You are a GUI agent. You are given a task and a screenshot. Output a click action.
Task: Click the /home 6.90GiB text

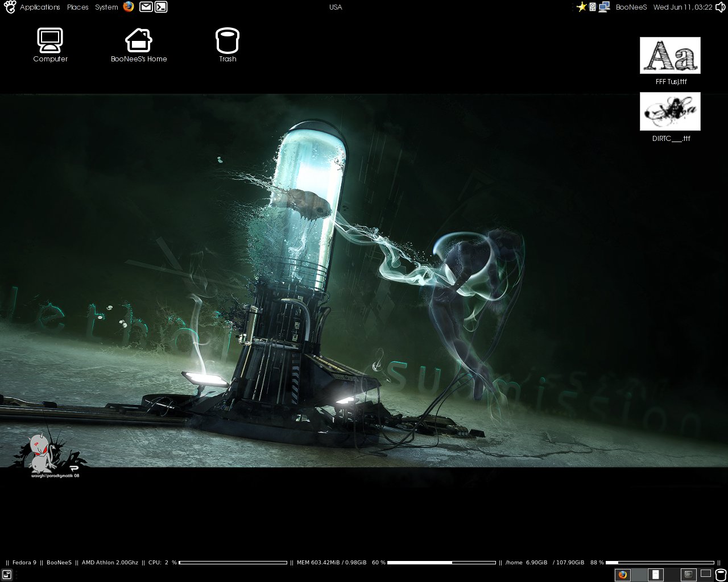pos(527,563)
